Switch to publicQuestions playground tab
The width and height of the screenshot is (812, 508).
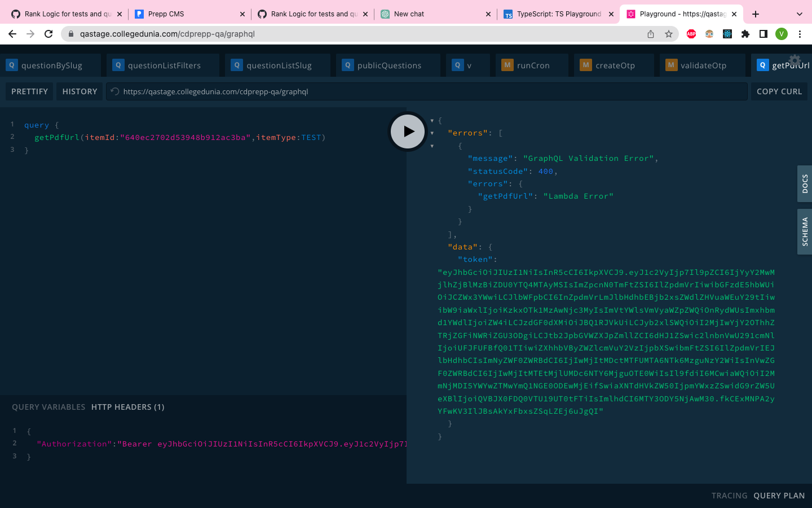coord(389,65)
